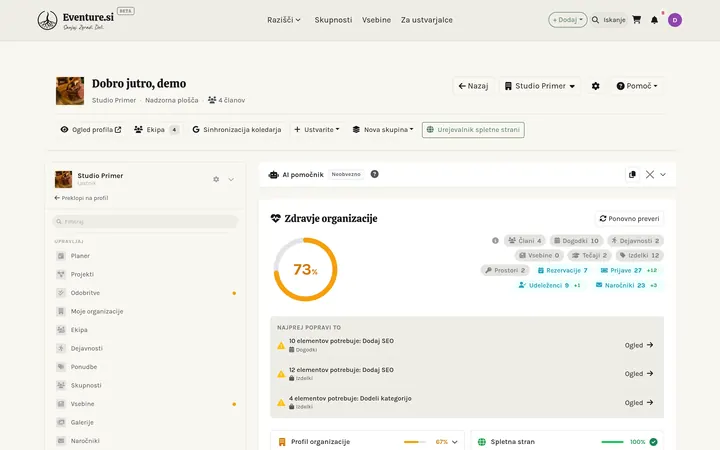
Task: Open Skupnosti in the top navigation
Action: point(333,20)
